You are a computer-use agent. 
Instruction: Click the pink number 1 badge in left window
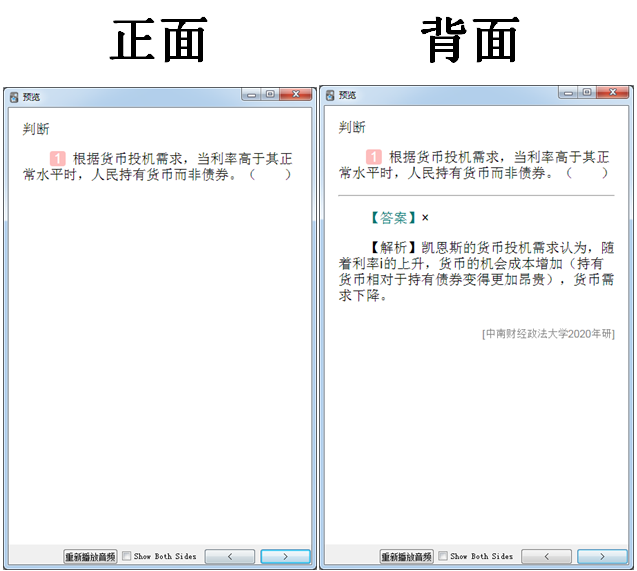point(58,158)
